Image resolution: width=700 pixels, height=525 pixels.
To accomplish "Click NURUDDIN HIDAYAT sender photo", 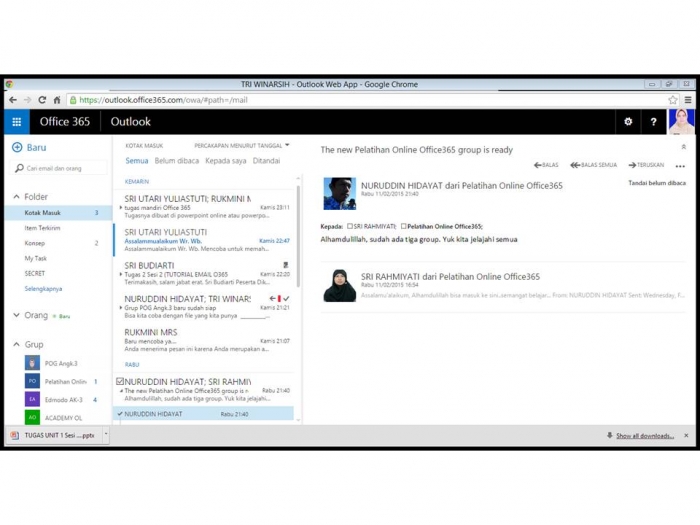I will 340,194.
